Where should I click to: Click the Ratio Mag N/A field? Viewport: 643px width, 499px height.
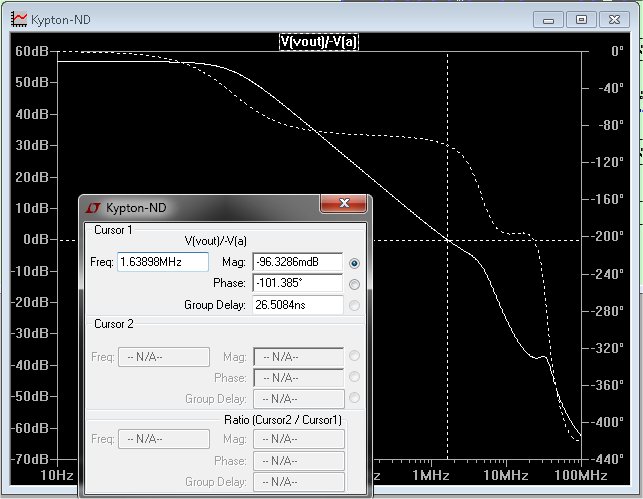pyautogui.click(x=299, y=439)
